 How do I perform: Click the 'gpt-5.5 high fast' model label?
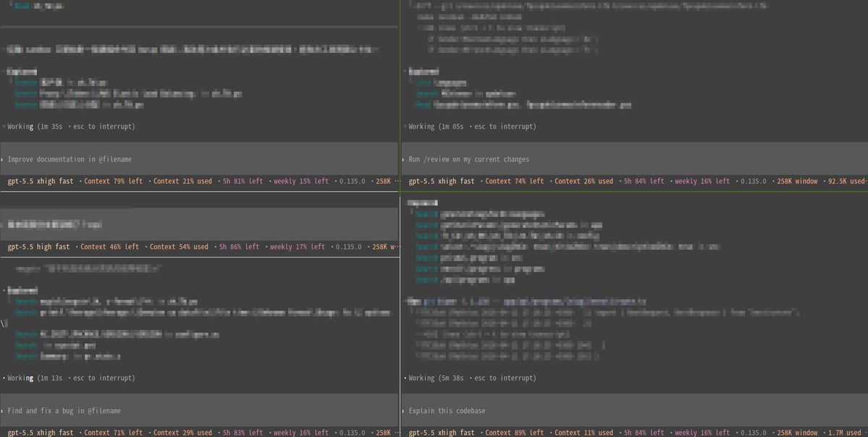click(x=39, y=247)
